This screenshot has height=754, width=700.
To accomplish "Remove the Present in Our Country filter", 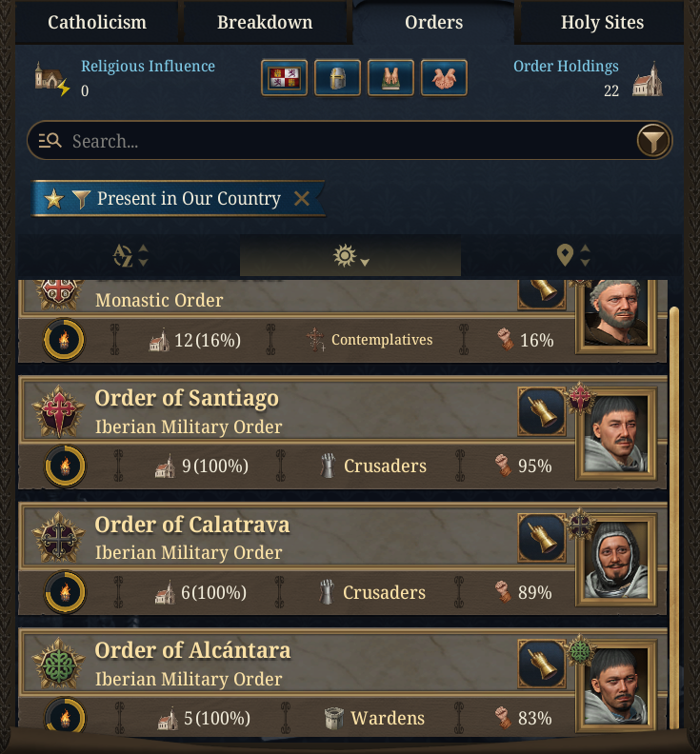I will coord(302,198).
